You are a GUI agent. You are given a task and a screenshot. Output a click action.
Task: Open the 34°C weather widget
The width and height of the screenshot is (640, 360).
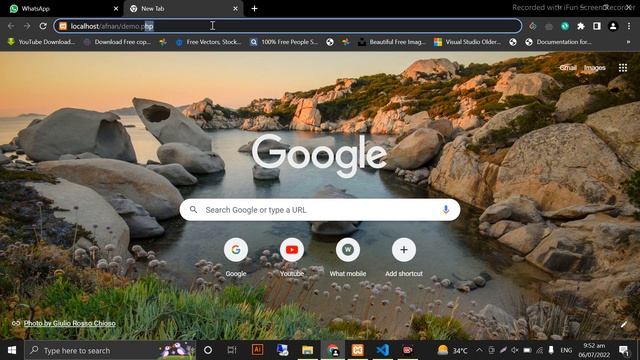point(452,350)
